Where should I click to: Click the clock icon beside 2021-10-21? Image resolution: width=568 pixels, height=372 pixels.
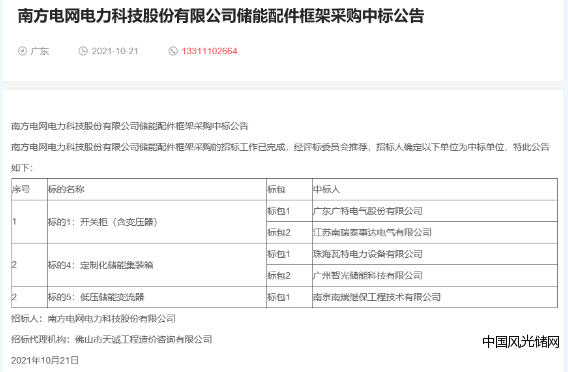[x=83, y=51]
